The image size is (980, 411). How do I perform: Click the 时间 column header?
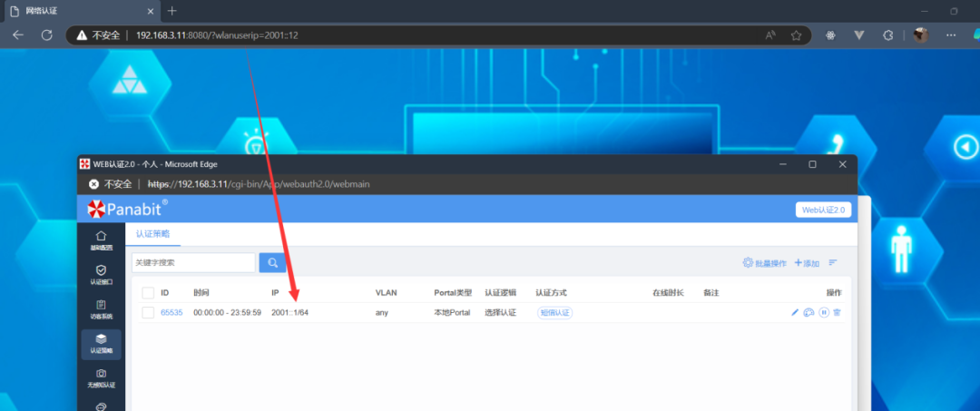pos(201,293)
